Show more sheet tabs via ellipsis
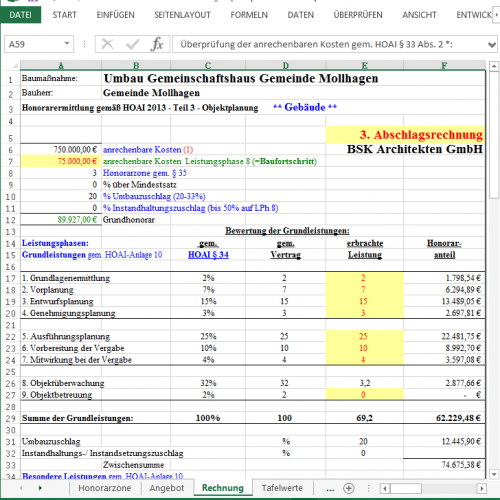The image size is (500, 500). point(330,489)
